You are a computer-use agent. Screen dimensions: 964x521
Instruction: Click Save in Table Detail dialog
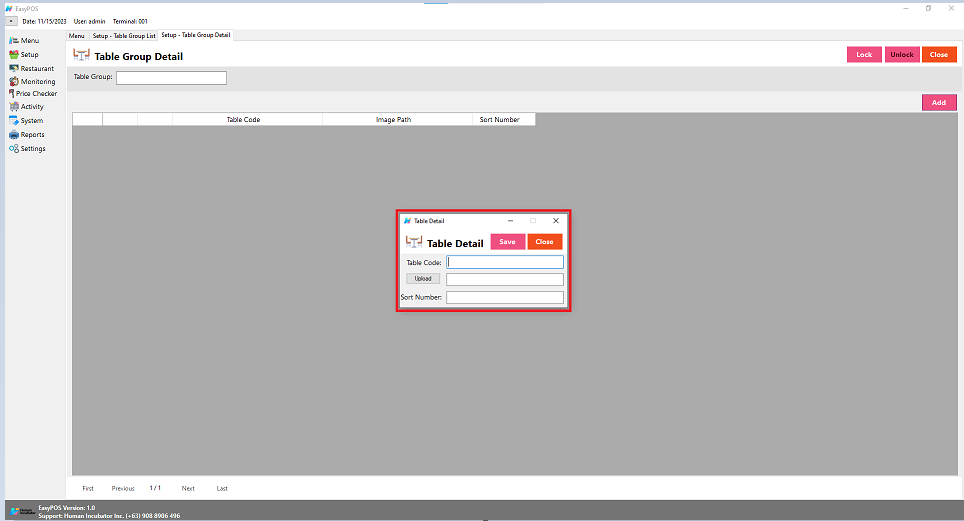(507, 242)
